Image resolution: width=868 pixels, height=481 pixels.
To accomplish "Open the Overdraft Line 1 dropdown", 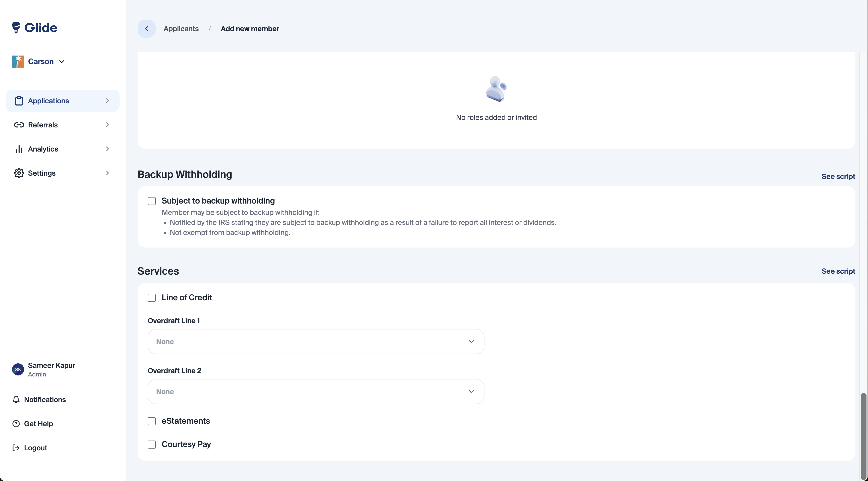I will pos(316,342).
